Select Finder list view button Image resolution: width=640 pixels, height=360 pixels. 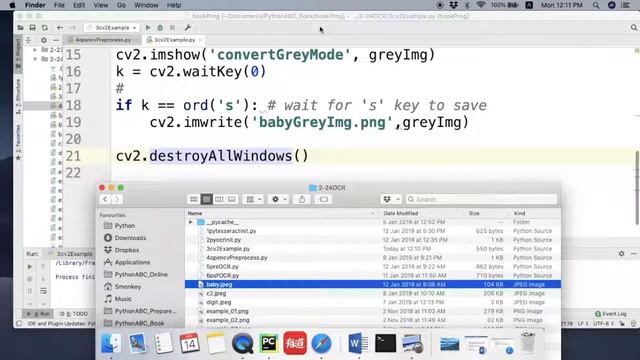coord(207,199)
